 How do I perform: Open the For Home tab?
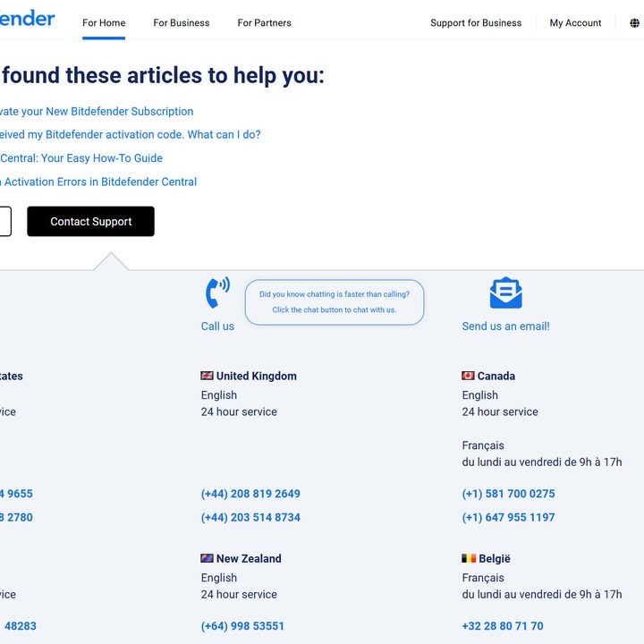point(104,23)
